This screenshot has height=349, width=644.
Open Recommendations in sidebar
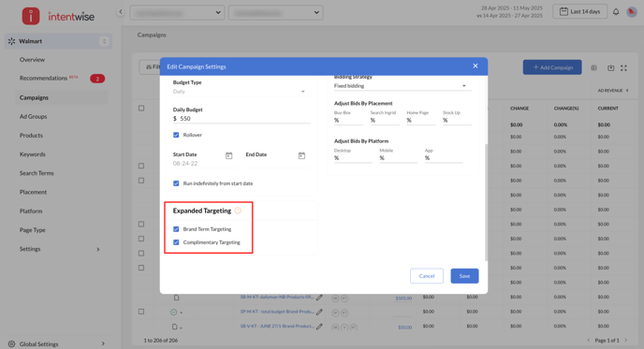click(43, 78)
